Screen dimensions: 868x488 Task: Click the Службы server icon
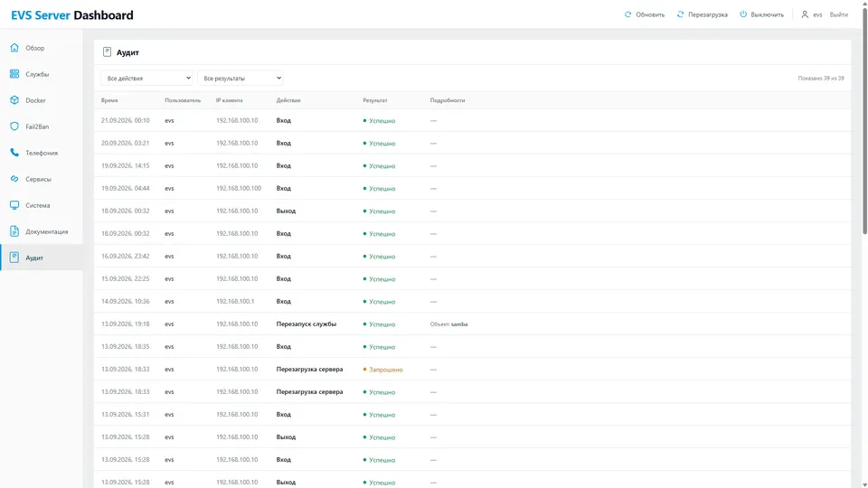tap(14, 73)
